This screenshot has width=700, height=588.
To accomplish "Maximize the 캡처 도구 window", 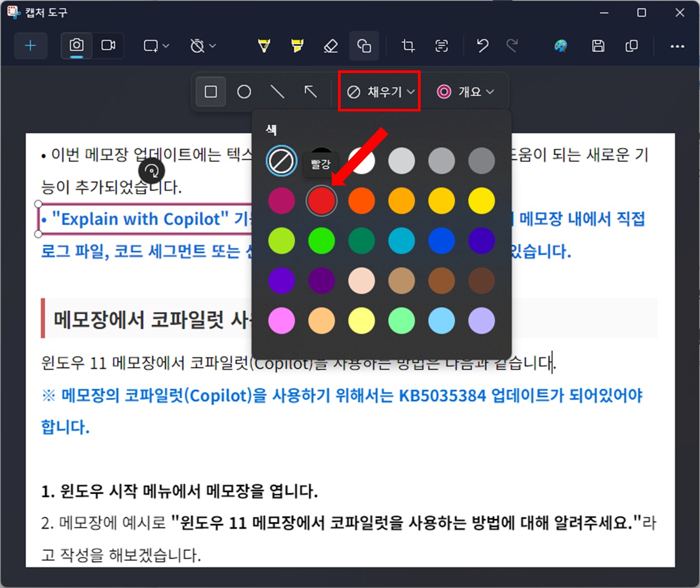I will pos(642,13).
